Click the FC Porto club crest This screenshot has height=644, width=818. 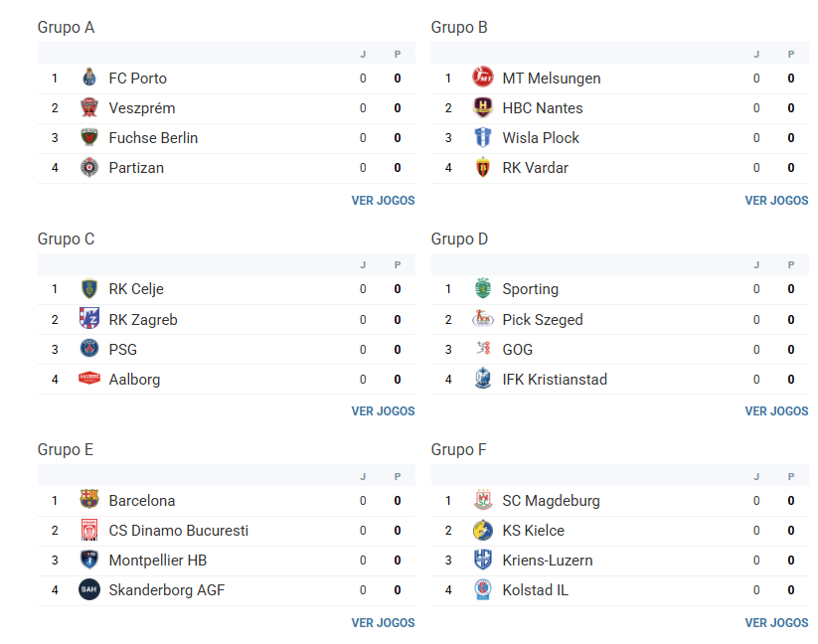click(89, 78)
